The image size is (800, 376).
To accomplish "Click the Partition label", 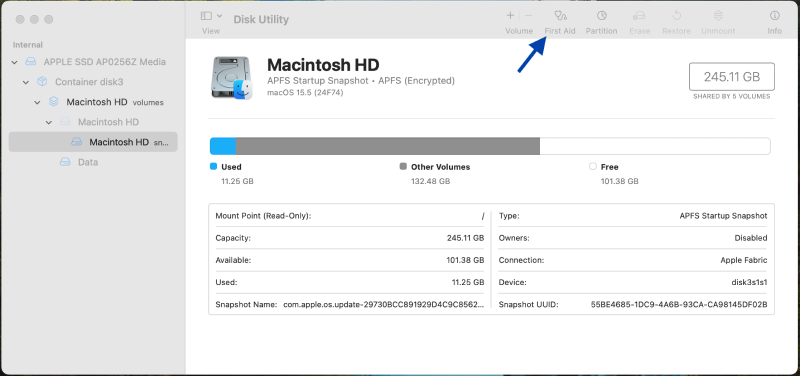I will click(x=602, y=31).
